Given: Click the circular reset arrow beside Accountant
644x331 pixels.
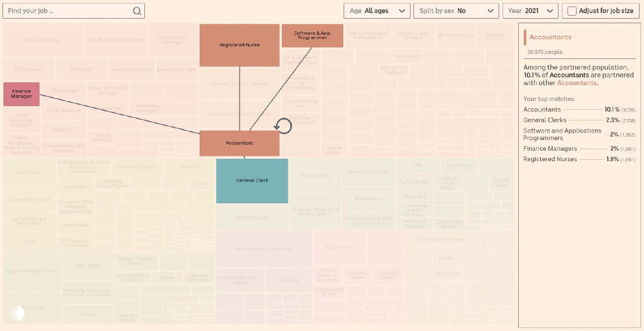Looking at the screenshot, I should pyautogui.click(x=284, y=126).
